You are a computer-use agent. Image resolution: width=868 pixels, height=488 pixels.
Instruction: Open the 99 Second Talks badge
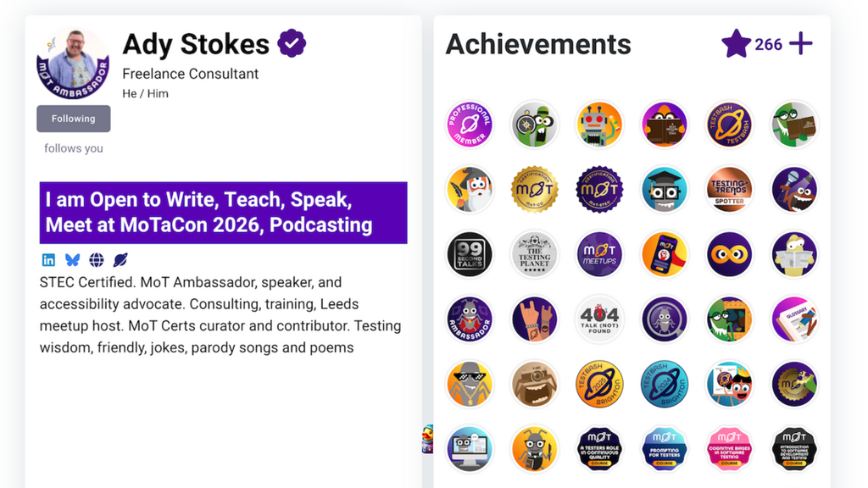click(470, 255)
